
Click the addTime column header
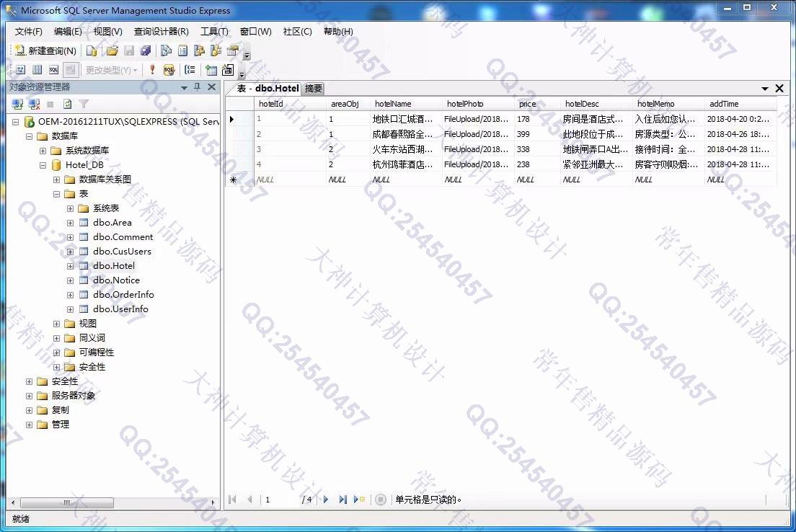point(740,104)
